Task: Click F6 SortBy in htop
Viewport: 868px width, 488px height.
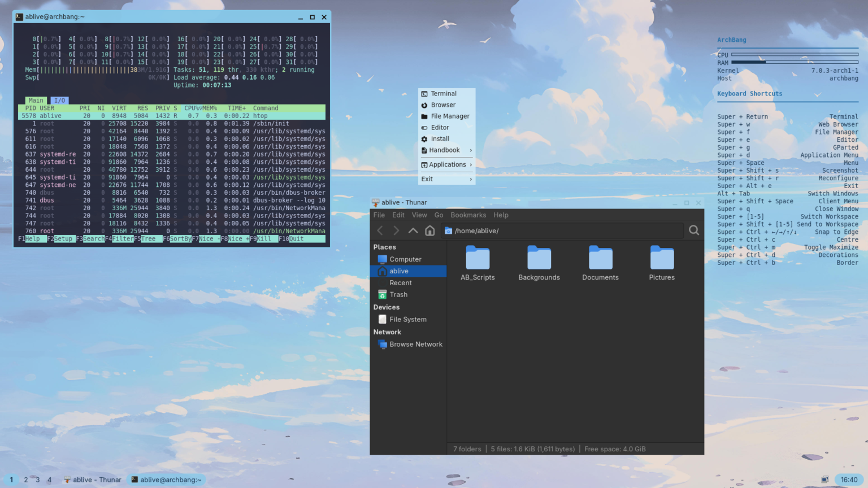Action: pyautogui.click(x=177, y=239)
